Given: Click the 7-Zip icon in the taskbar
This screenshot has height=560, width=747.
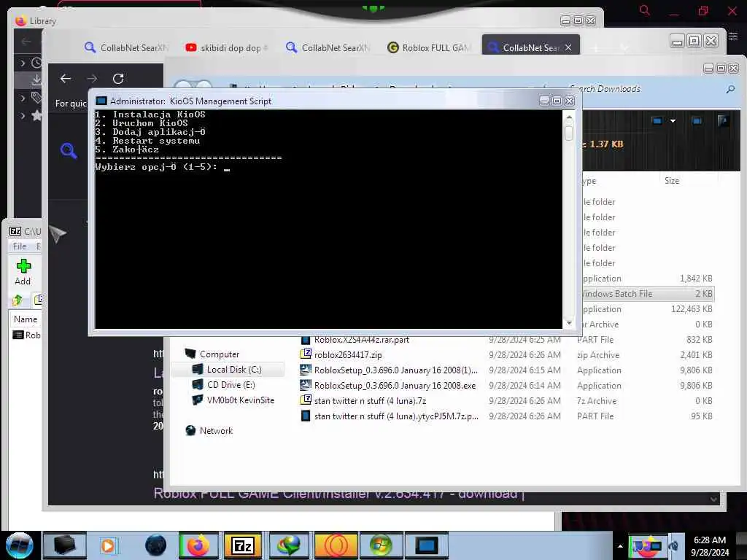Looking at the screenshot, I should 243,545.
